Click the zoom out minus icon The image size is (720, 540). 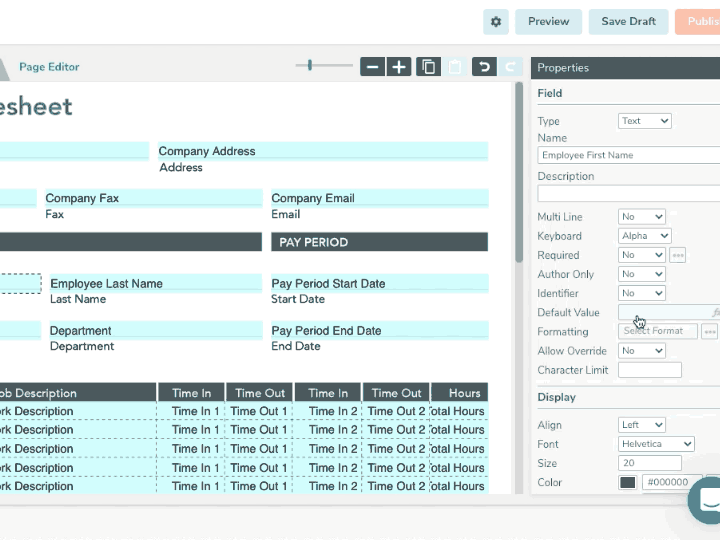(x=372, y=67)
